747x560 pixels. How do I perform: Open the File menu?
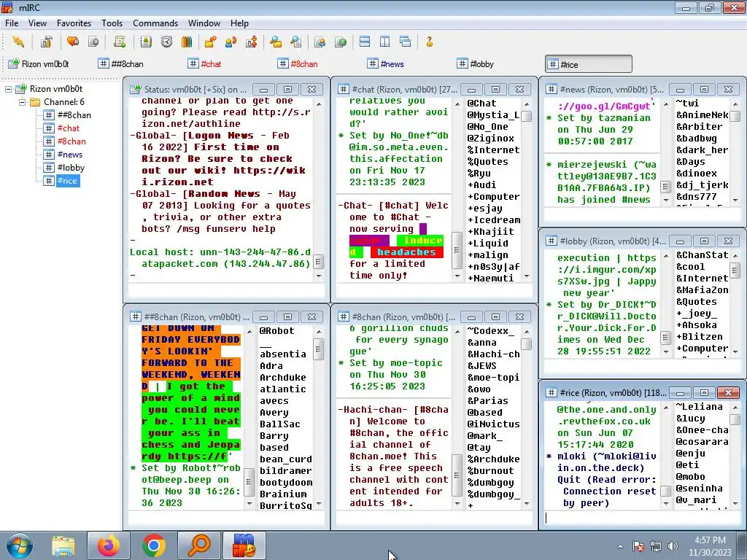coord(12,23)
